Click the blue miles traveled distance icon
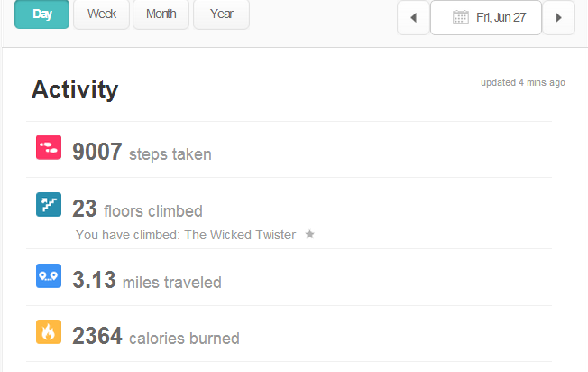Image resolution: width=588 pixels, height=372 pixels. (x=48, y=275)
